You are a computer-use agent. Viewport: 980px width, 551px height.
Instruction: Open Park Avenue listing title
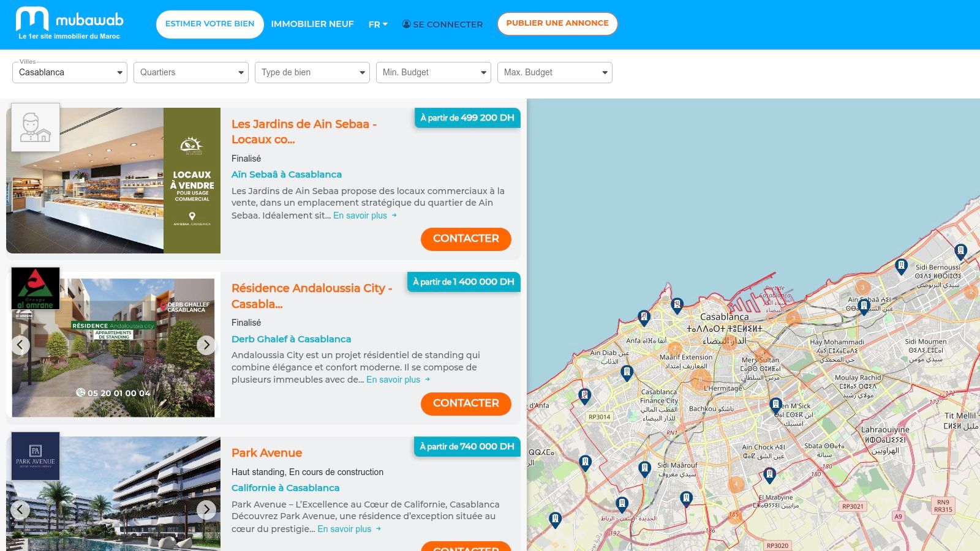tap(266, 453)
